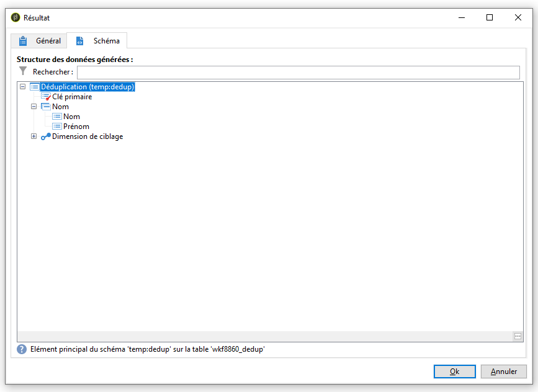Select the Schéma tab
The width and height of the screenshot is (538, 392).
click(x=97, y=41)
